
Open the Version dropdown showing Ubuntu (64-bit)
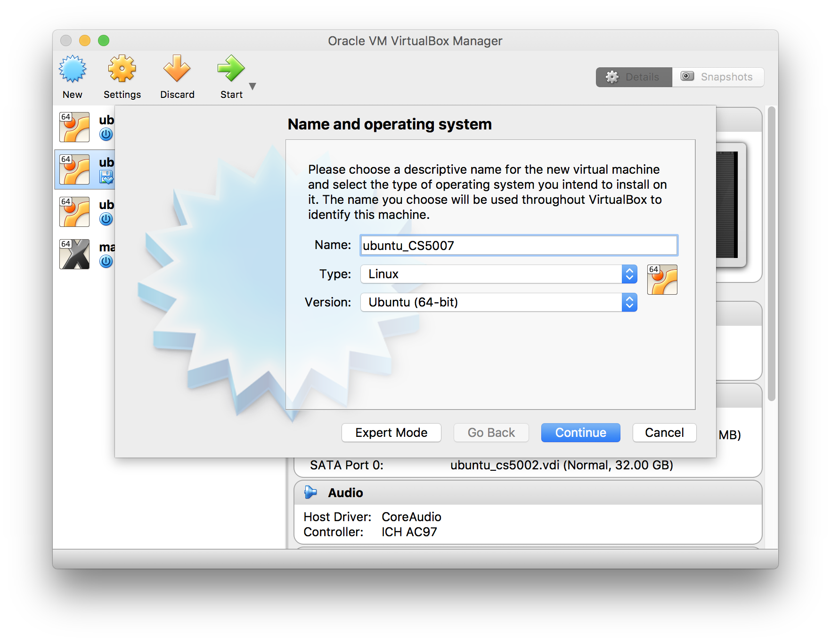click(499, 302)
